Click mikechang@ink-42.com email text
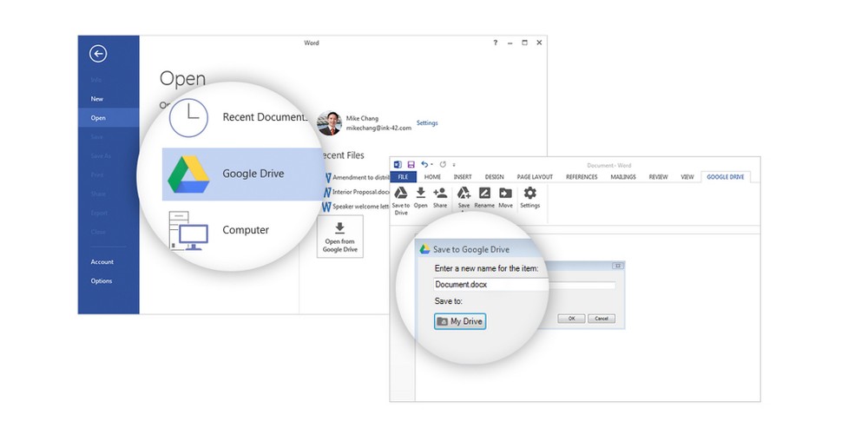 378,128
